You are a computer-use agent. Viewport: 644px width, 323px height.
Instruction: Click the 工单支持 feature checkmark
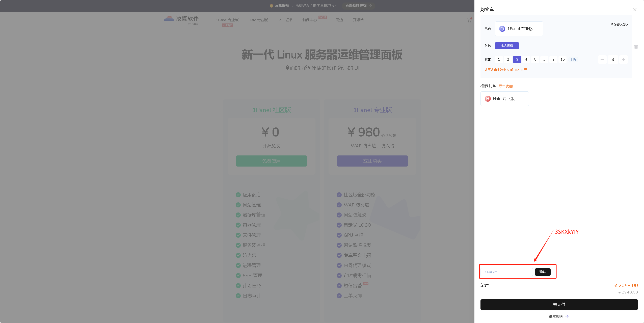pos(339,296)
